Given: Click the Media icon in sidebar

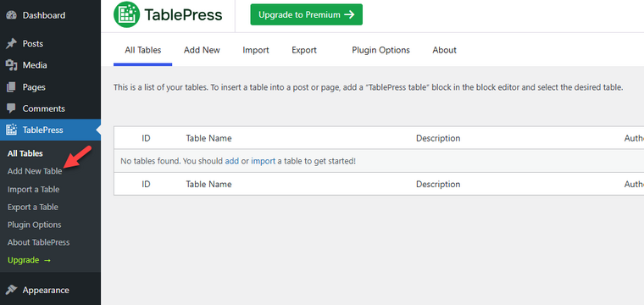Looking at the screenshot, I should [11, 65].
